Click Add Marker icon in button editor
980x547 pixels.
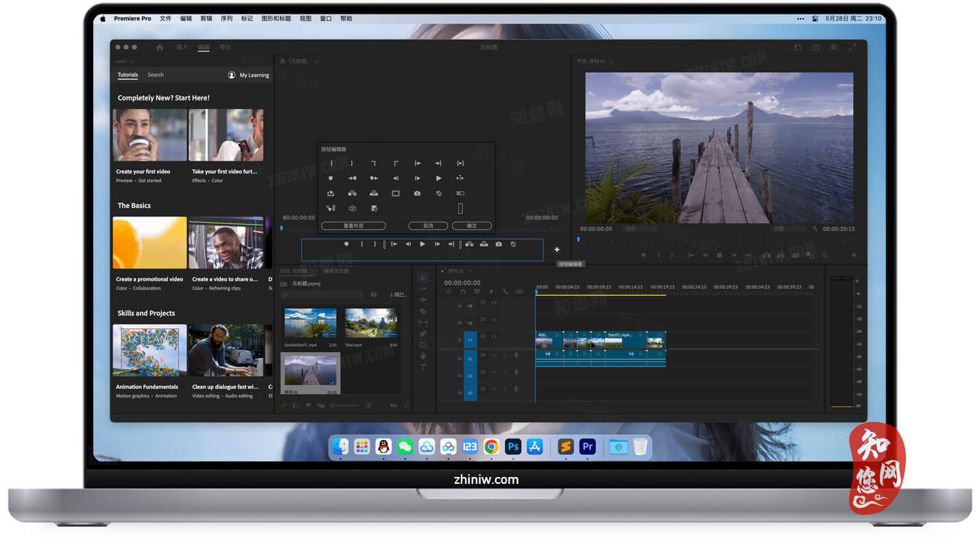pos(331,178)
